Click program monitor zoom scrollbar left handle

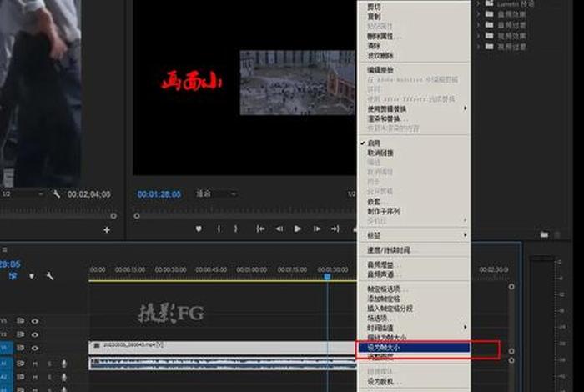pos(137,216)
